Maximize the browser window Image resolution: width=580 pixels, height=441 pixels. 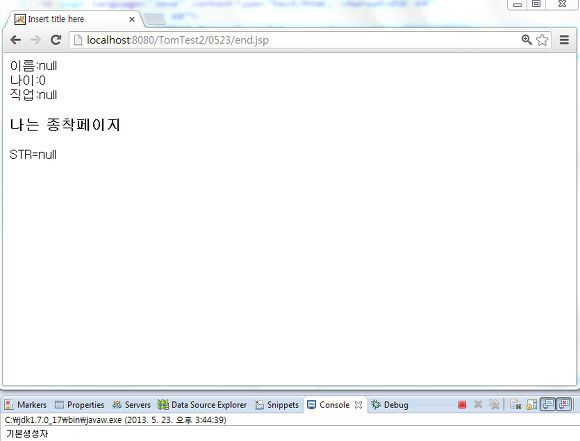536,4
